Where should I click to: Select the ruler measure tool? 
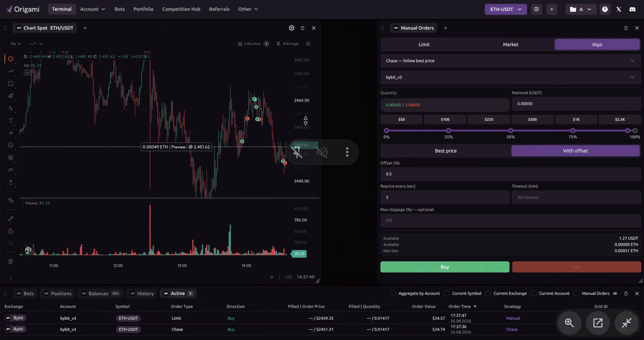click(x=11, y=200)
